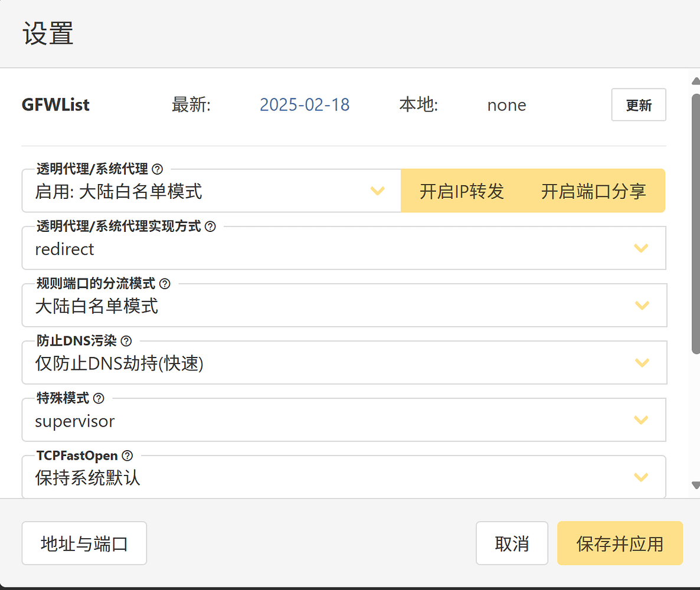The width and height of the screenshot is (700, 590).
Task: Click help icon next to 规则端口的分流模式
Action: (165, 283)
